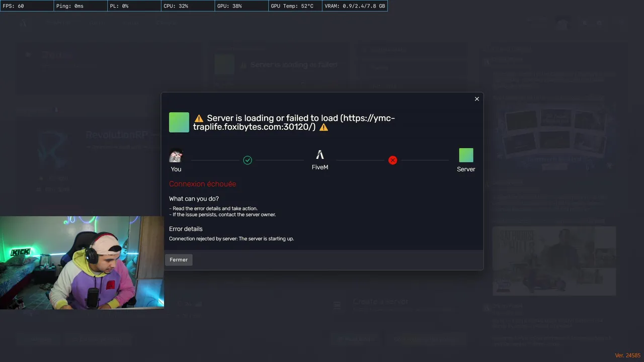This screenshot has width=644, height=362.
Task: Click the 'FiveM' label under logo
Action: (x=320, y=167)
